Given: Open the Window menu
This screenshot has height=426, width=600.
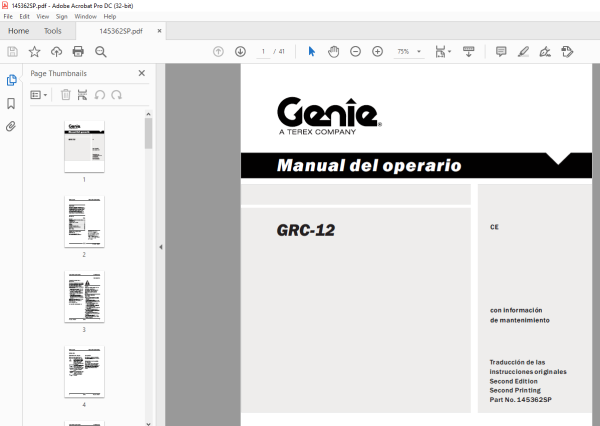Looking at the screenshot, I should [85, 16].
